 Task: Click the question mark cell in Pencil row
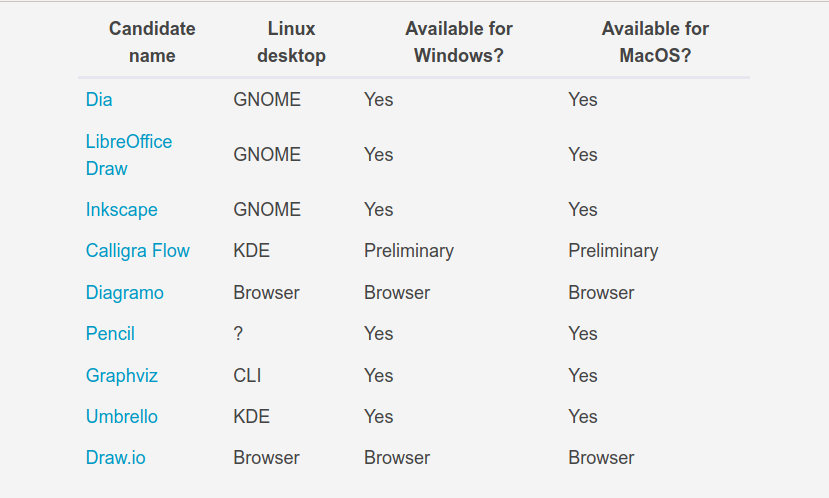(238, 334)
